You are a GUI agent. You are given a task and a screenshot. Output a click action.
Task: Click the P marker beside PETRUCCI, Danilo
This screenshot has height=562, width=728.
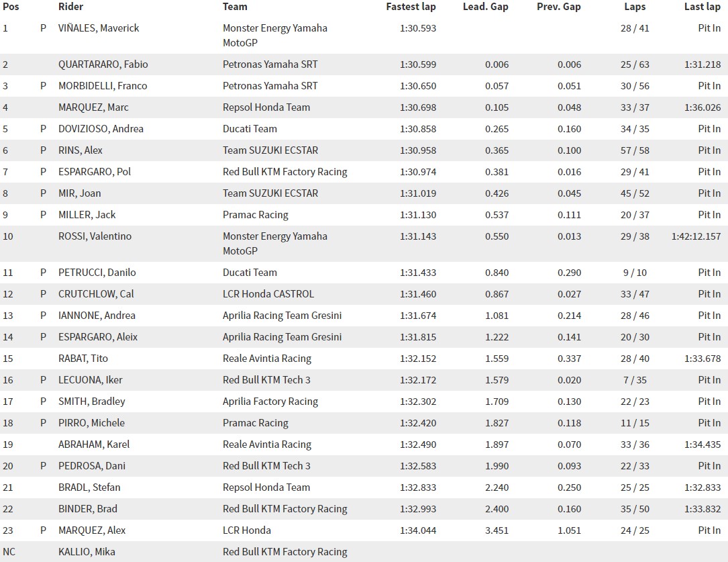coord(43,273)
